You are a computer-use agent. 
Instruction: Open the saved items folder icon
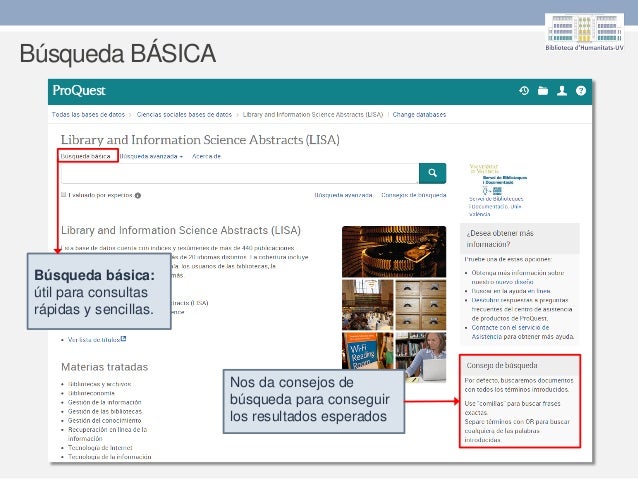coord(543,90)
